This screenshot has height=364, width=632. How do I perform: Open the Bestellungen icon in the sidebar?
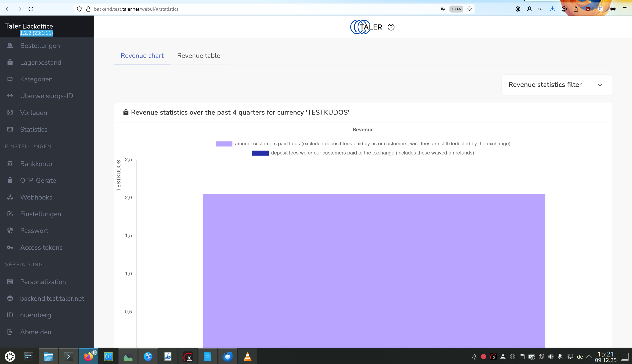(x=10, y=45)
